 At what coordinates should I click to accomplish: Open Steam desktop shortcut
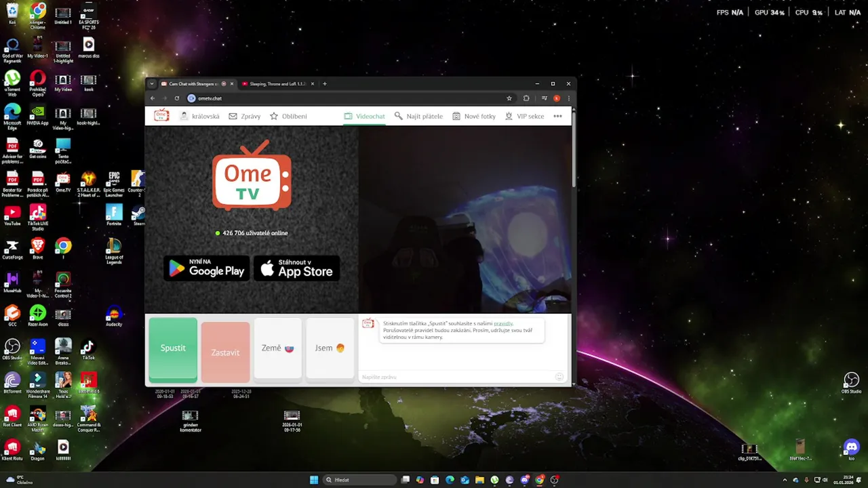pos(138,216)
